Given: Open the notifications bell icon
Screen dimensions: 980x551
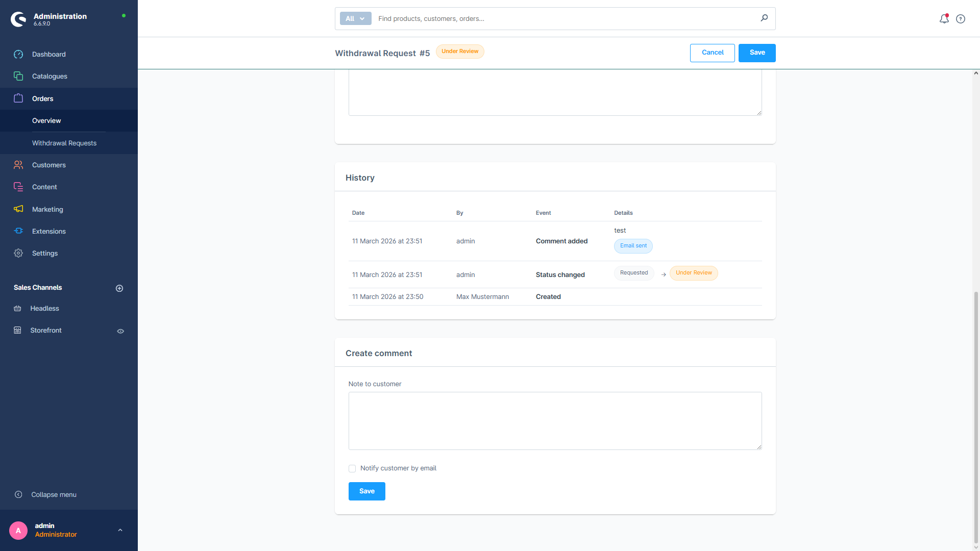Looking at the screenshot, I should pyautogui.click(x=944, y=19).
